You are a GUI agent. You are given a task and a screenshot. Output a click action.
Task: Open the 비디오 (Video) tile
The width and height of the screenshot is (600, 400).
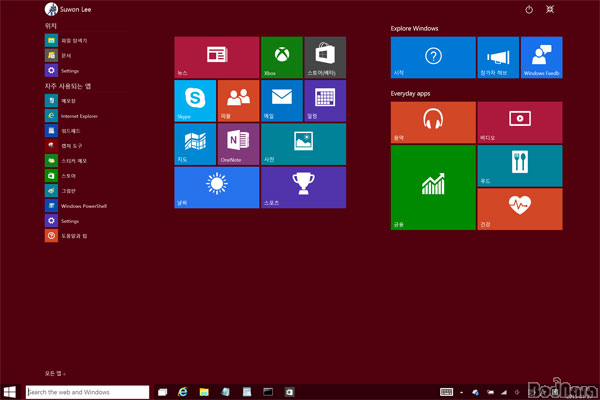click(520, 122)
